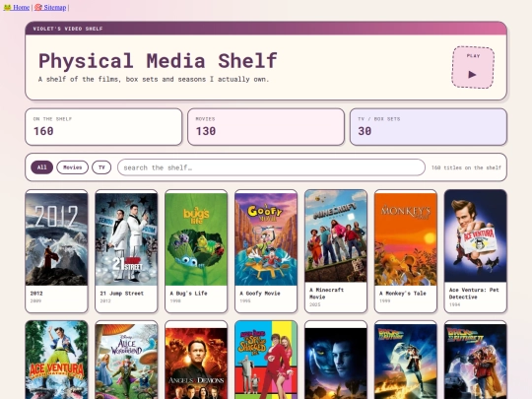Click the dashed Play button
The image size is (532, 399).
click(473, 67)
